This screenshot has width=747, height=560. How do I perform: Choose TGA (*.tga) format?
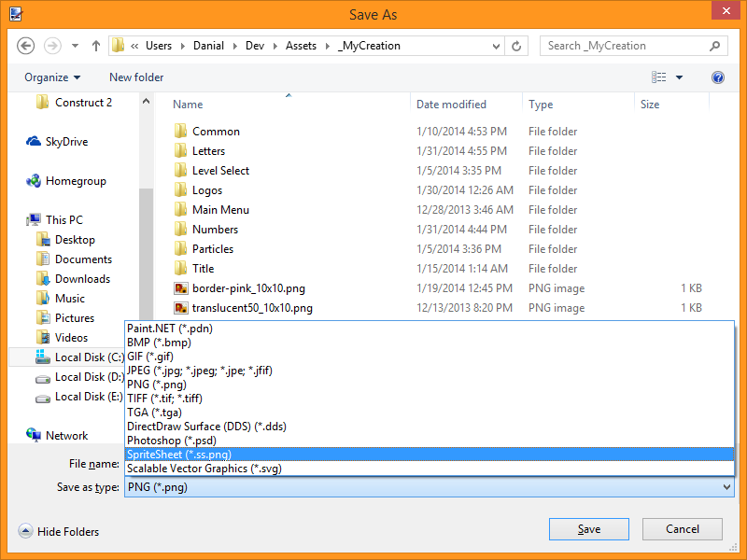click(x=430, y=413)
